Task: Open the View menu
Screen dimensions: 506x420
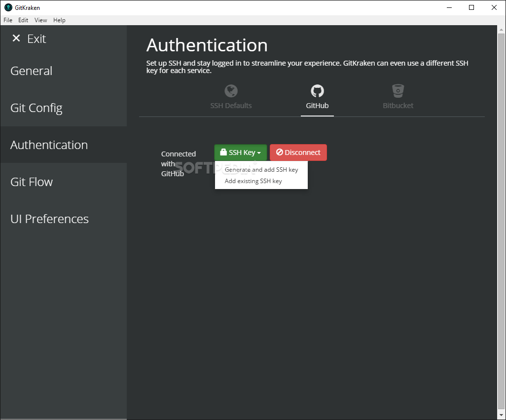Action: [x=40, y=20]
